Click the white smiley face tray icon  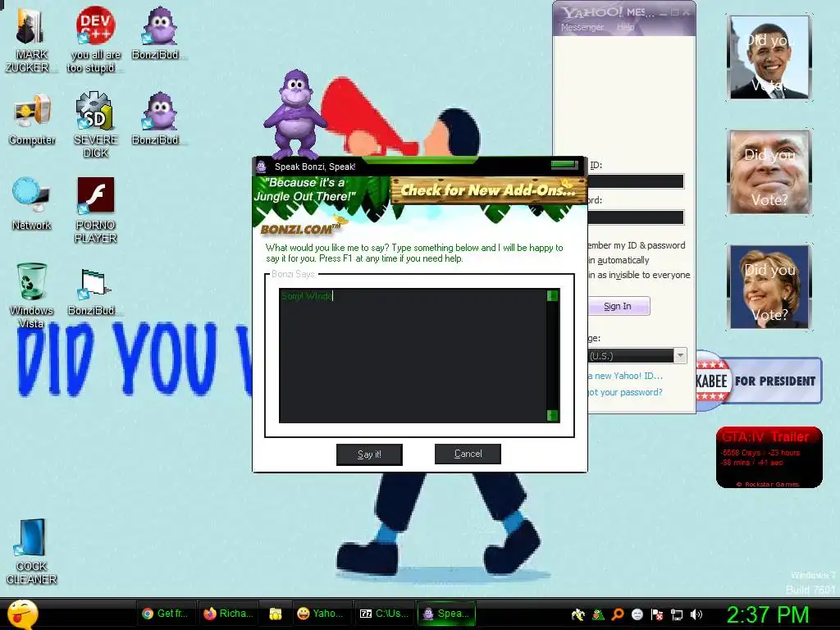click(637, 614)
